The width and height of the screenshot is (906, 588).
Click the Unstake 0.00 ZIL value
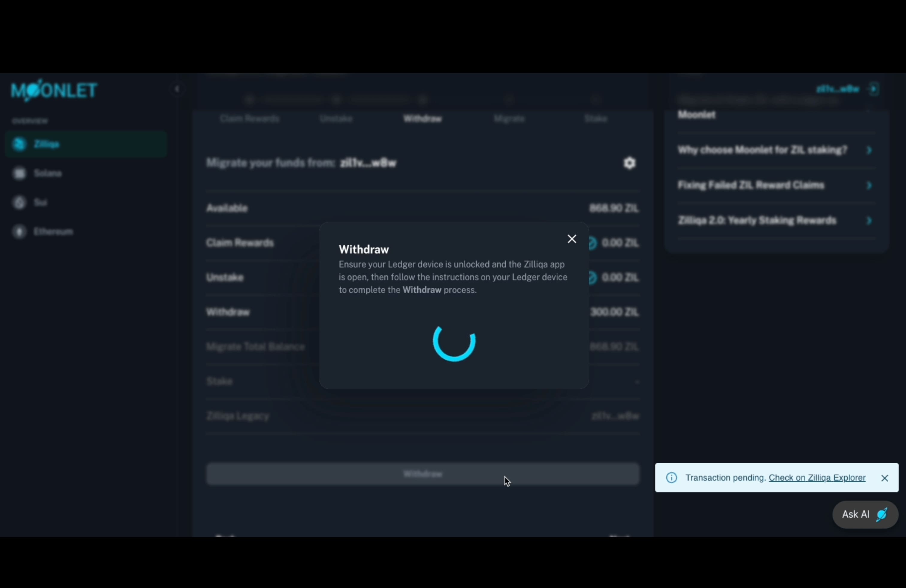pos(620,277)
